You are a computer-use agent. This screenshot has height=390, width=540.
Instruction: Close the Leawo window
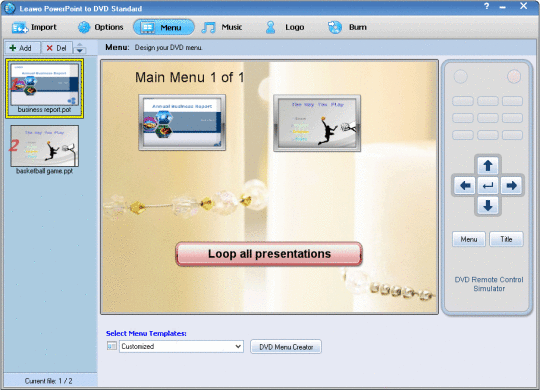523,6
